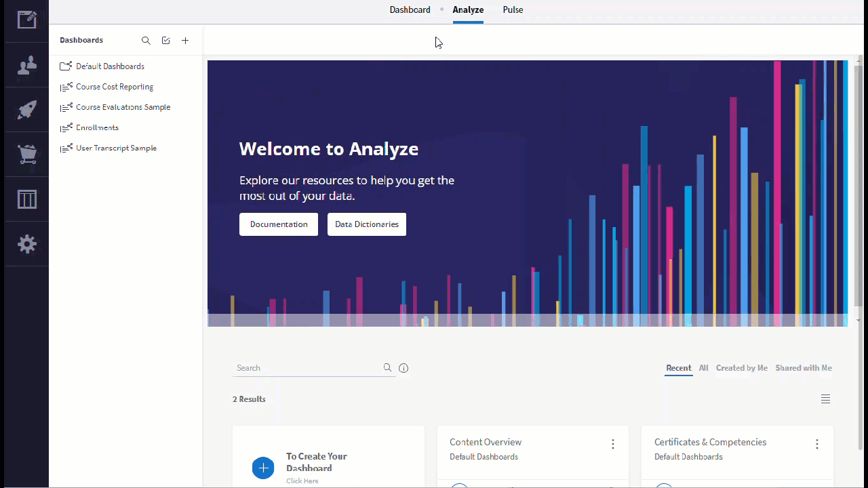
Task: Click the Data Dictionaries button
Action: [367, 224]
